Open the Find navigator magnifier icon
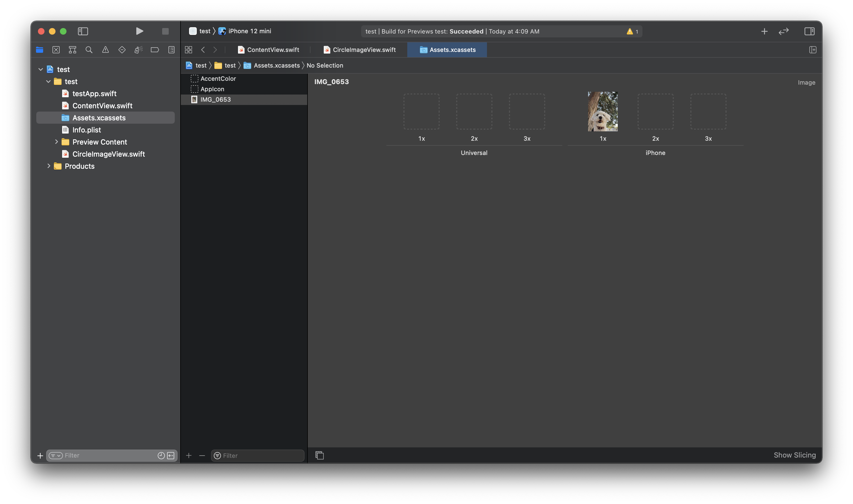853x504 pixels. (x=89, y=50)
